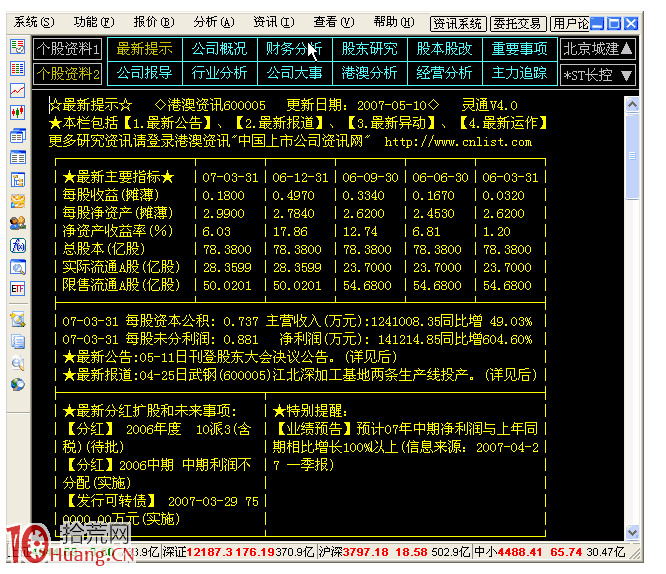Image resolution: width=666 pixels, height=574 pixels.
Task: Switch to the 经营分析 tab
Action: coord(444,73)
